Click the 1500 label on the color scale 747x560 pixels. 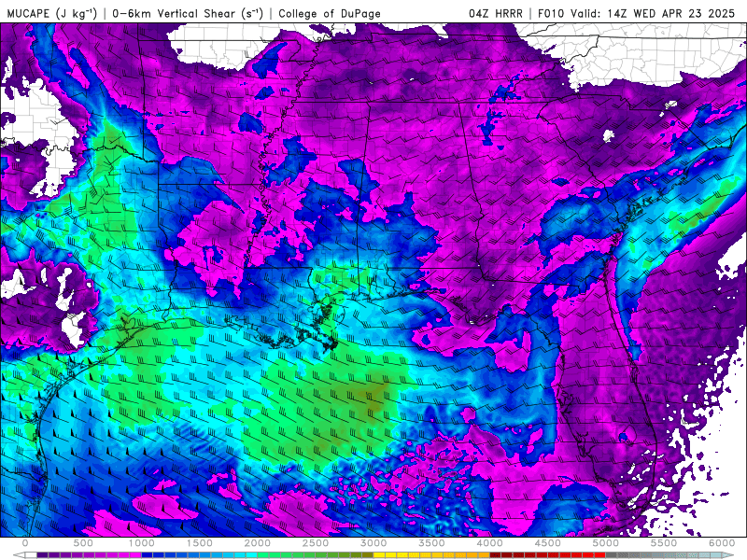coord(200,543)
